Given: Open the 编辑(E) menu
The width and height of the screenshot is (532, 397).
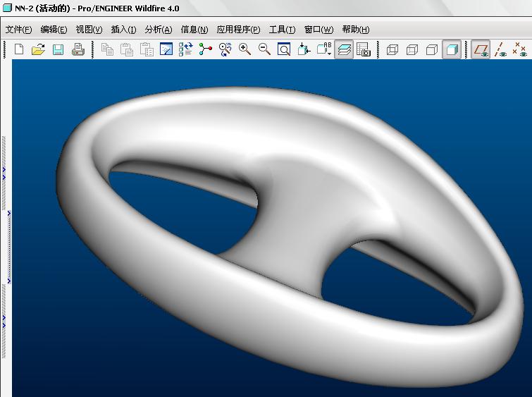Looking at the screenshot, I should point(54,30).
